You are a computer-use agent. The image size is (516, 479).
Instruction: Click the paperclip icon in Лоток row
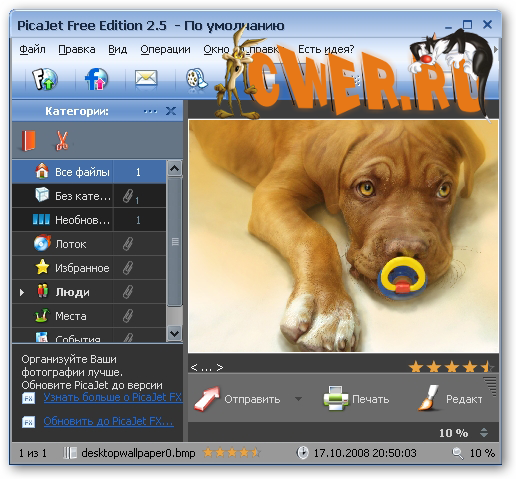point(128,244)
